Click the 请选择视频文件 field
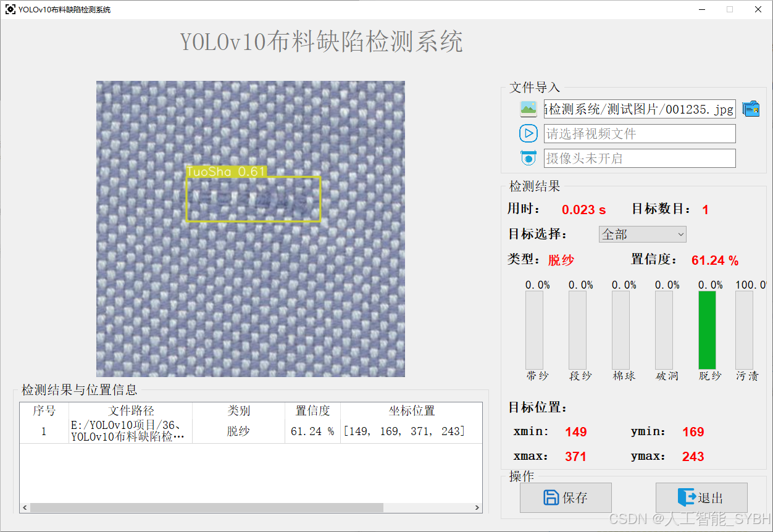 (x=640, y=134)
